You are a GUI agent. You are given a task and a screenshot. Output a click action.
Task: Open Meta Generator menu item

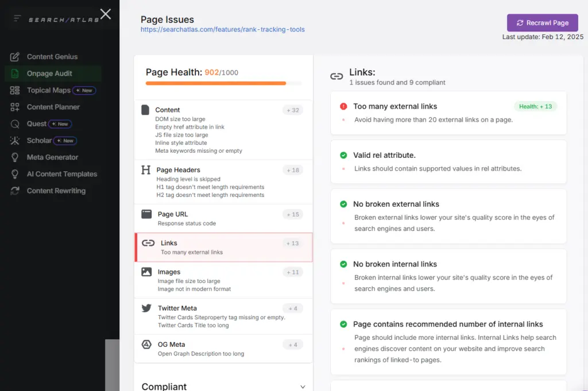point(53,157)
